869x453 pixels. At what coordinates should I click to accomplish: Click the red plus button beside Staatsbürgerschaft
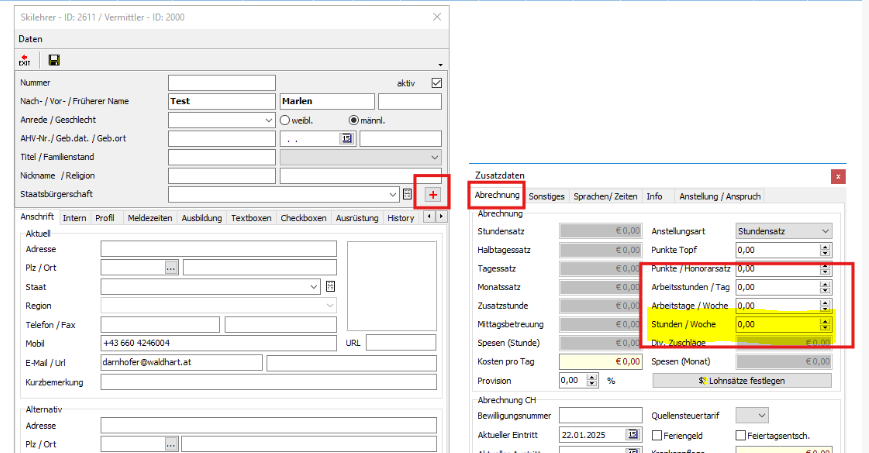433,194
